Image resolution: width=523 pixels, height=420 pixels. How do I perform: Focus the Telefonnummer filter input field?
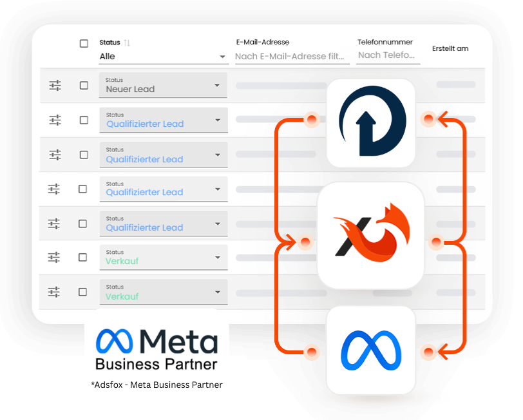click(x=388, y=55)
